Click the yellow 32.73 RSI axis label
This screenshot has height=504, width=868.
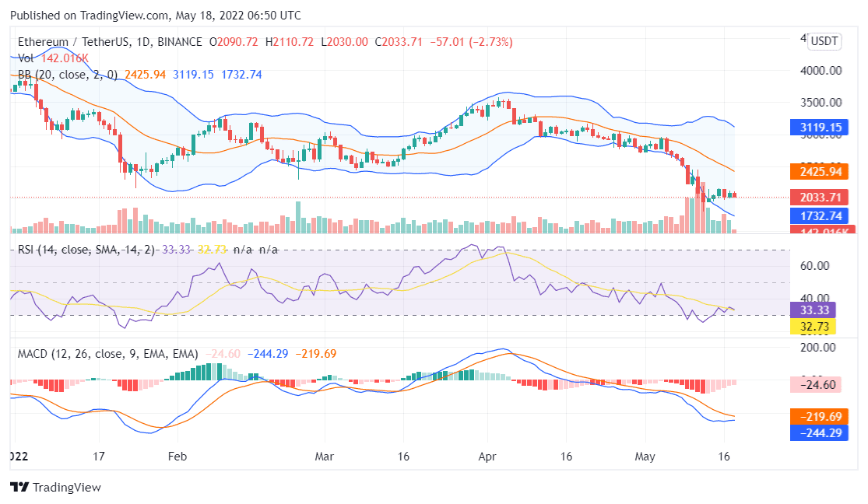pyautogui.click(x=813, y=327)
